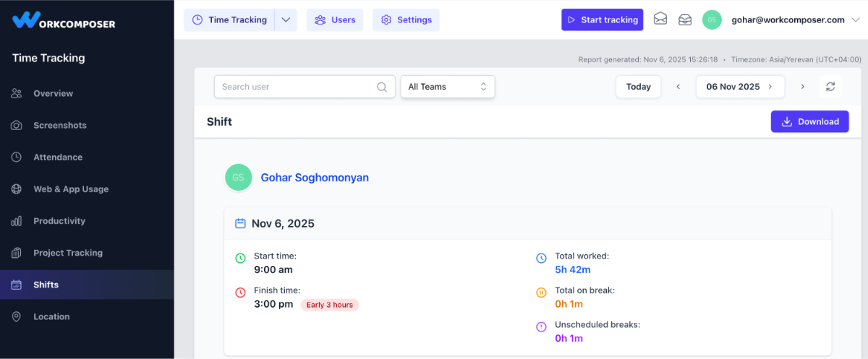Click the Early 3 hours badge

(330, 305)
